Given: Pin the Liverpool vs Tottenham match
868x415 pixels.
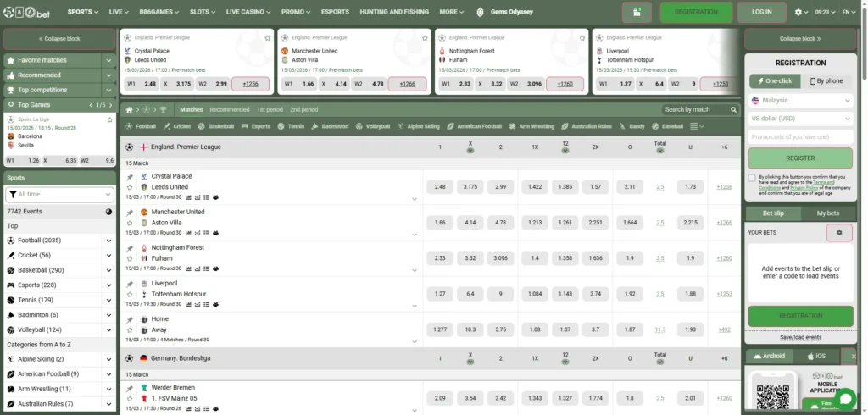Looking at the screenshot, I should coord(130,284).
